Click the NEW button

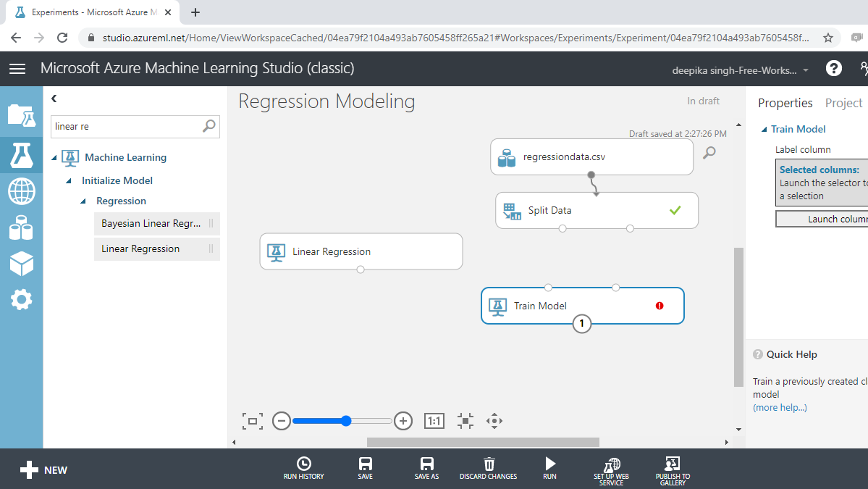(x=43, y=470)
